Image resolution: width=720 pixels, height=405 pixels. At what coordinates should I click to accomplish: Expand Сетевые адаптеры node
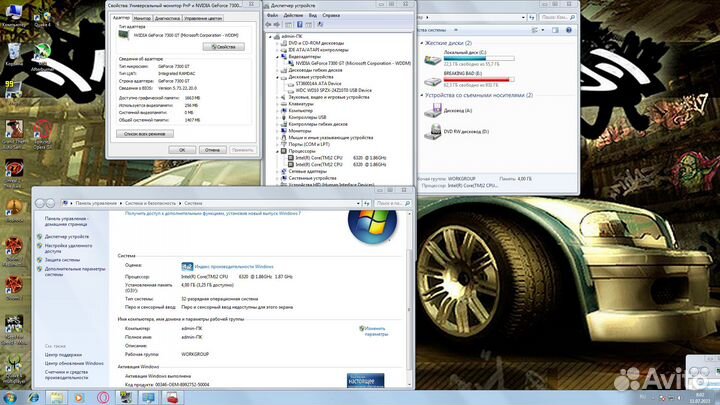click(278, 171)
